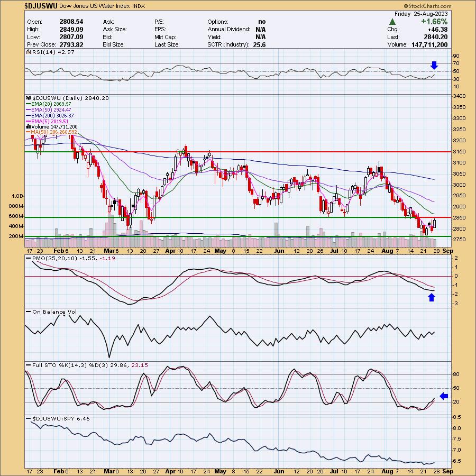Click the volume bars icon in the legend
The image size is (476, 476).
click(x=29, y=126)
